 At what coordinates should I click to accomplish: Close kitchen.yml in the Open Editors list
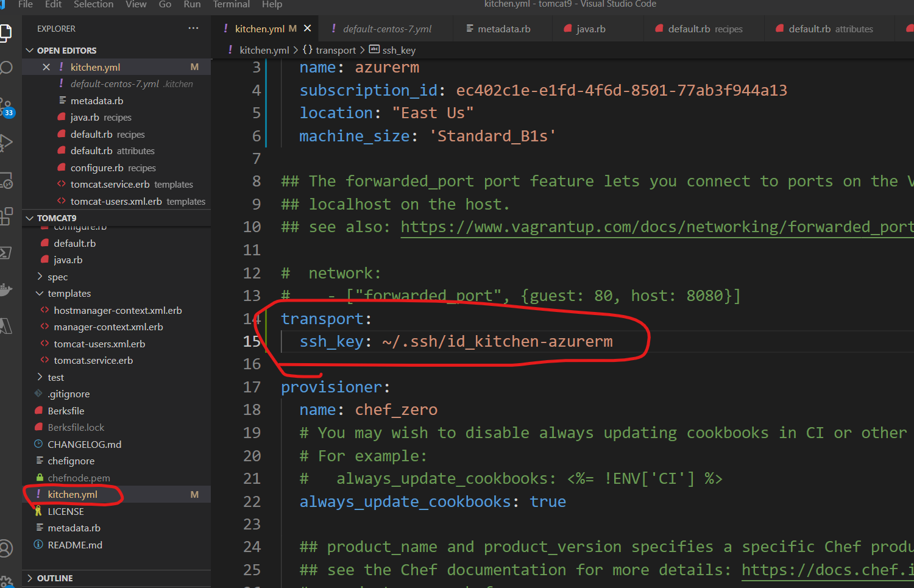click(x=46, y=67)
